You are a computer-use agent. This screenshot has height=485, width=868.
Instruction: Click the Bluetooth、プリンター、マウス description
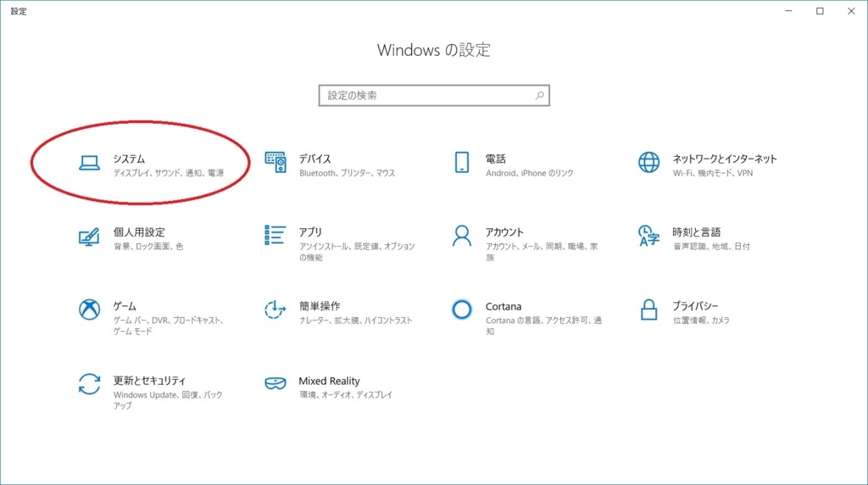(347, 173)
